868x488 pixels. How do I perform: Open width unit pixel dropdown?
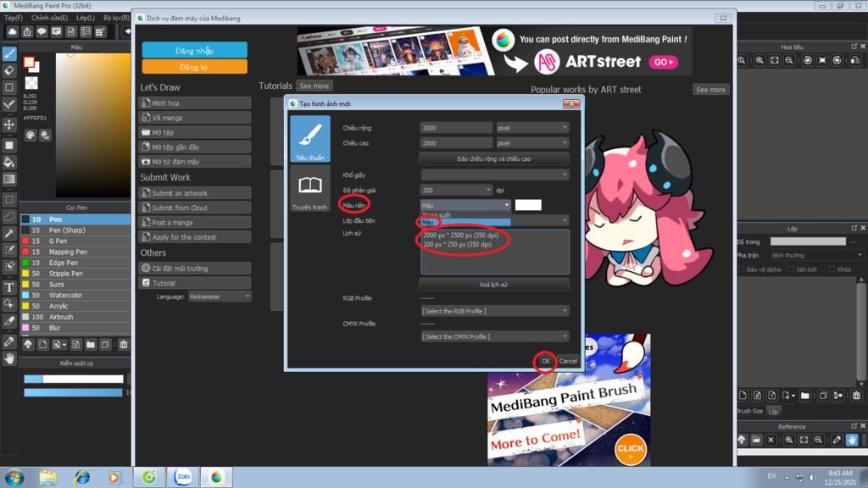pos(532,128)
